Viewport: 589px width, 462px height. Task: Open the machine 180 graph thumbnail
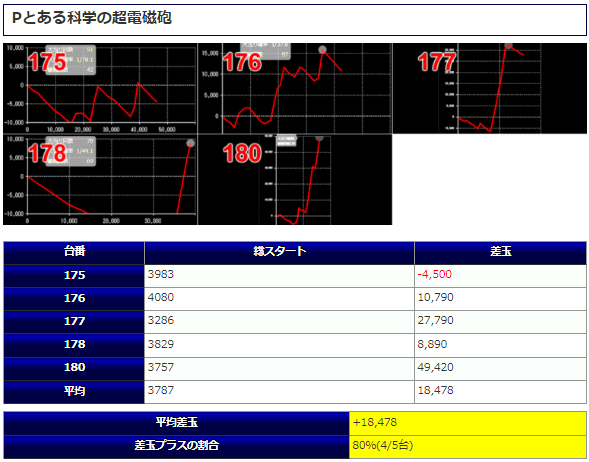[295, 180]
